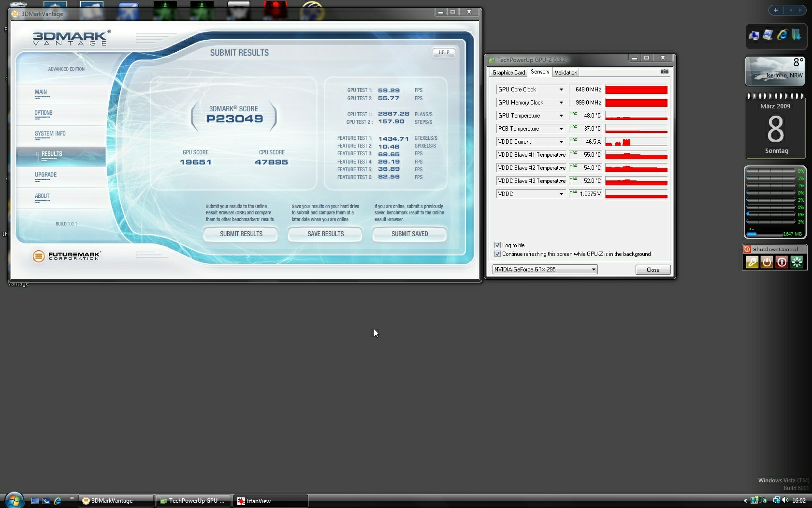
Task: Click the ShutdownControl gadget title icon
Action: (x=747, y=249)
